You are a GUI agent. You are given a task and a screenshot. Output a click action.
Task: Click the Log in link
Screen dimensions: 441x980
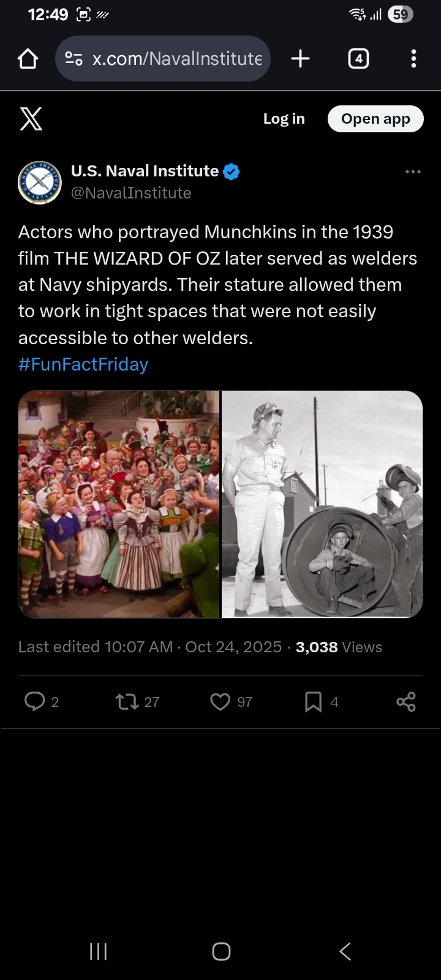[x=284, y=119]
